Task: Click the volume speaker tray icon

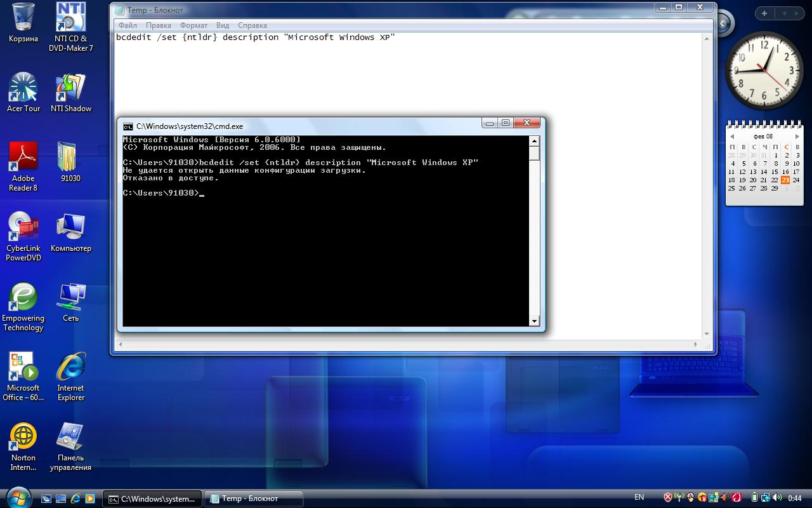Action: tap(778, 498)
